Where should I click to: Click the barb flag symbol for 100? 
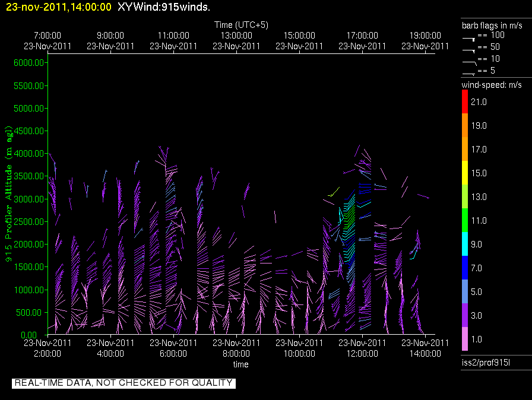click(468, 39)
